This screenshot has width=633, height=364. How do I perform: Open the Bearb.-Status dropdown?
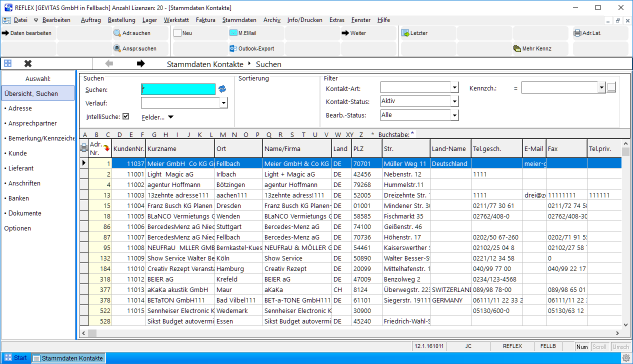454,115
